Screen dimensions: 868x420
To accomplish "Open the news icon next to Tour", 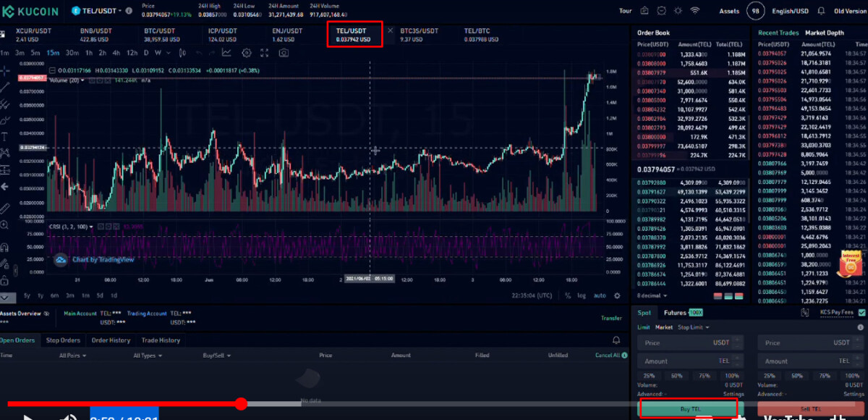I will (644, 12).
